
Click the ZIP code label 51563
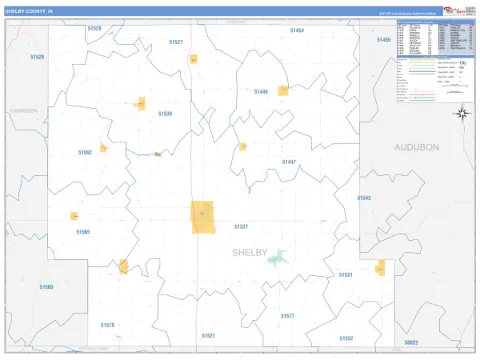click(x=46, y=287)
